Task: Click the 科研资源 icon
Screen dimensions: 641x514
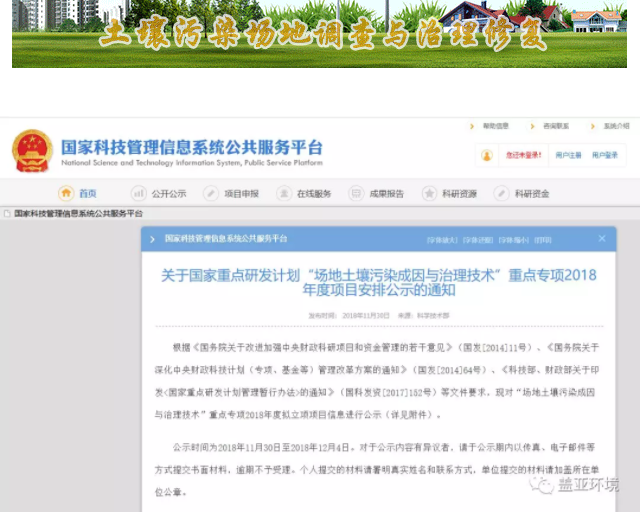Action: [429, 193]
